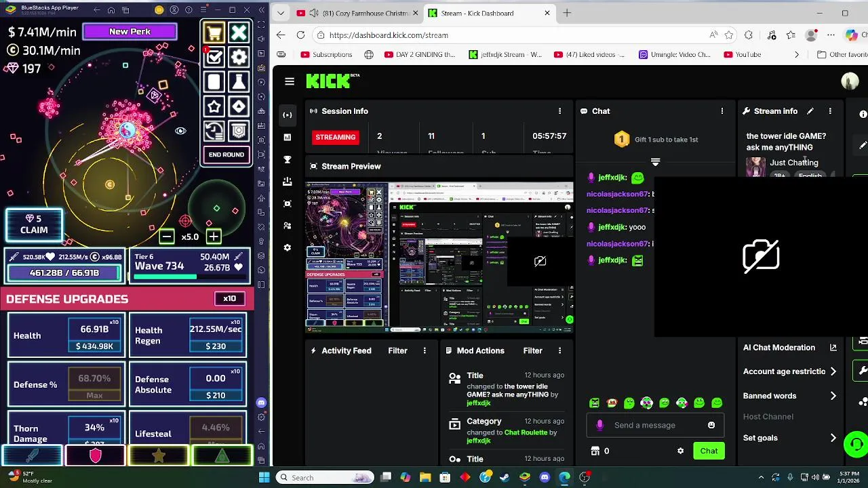Select the Stream - Kick Dashboard browser tab
The height and width of the screenshot is (488, 868).
pyautogui.click(x=491, y=13)
